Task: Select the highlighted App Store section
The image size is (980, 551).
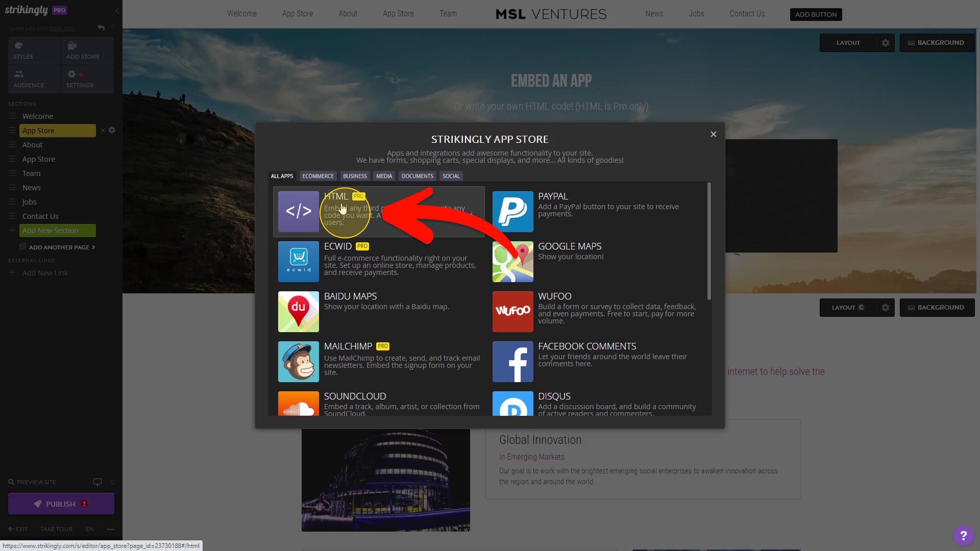Action: pos(57,131)
